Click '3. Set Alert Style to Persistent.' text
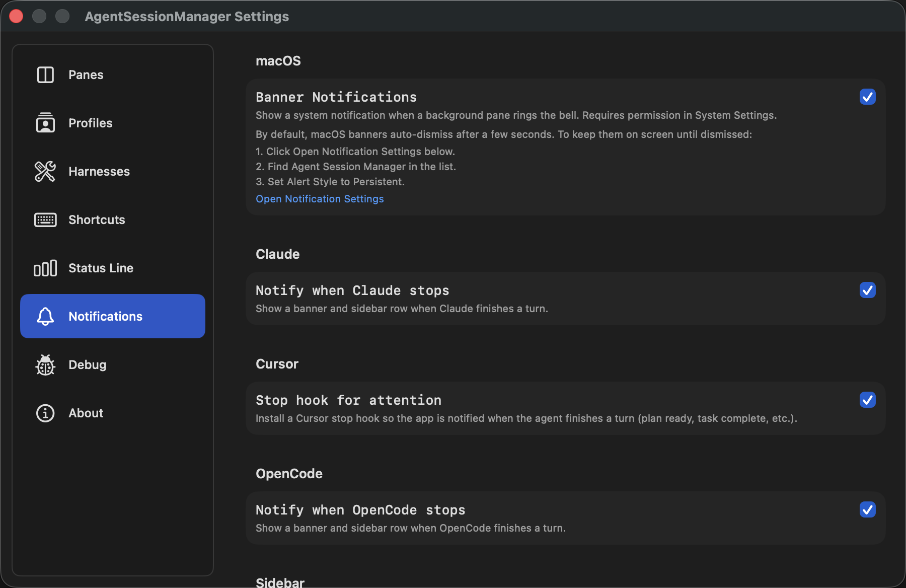Image resolution: width=906 pixels, height=588 pixels. tap(330, 182)
